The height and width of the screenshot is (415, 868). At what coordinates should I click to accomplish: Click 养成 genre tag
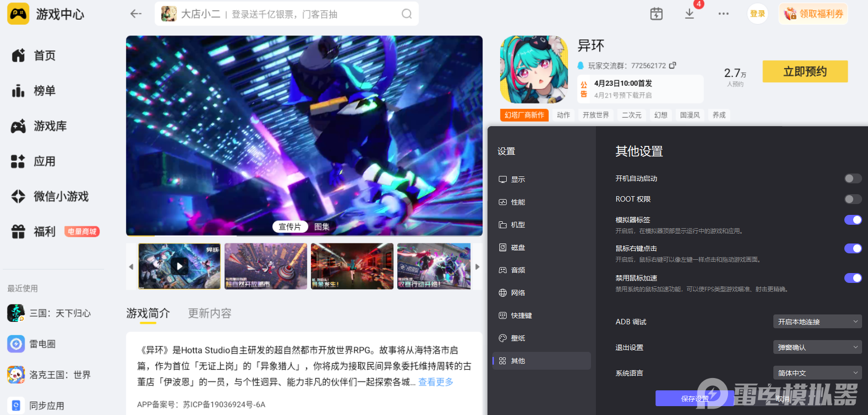tap(719, 115)
